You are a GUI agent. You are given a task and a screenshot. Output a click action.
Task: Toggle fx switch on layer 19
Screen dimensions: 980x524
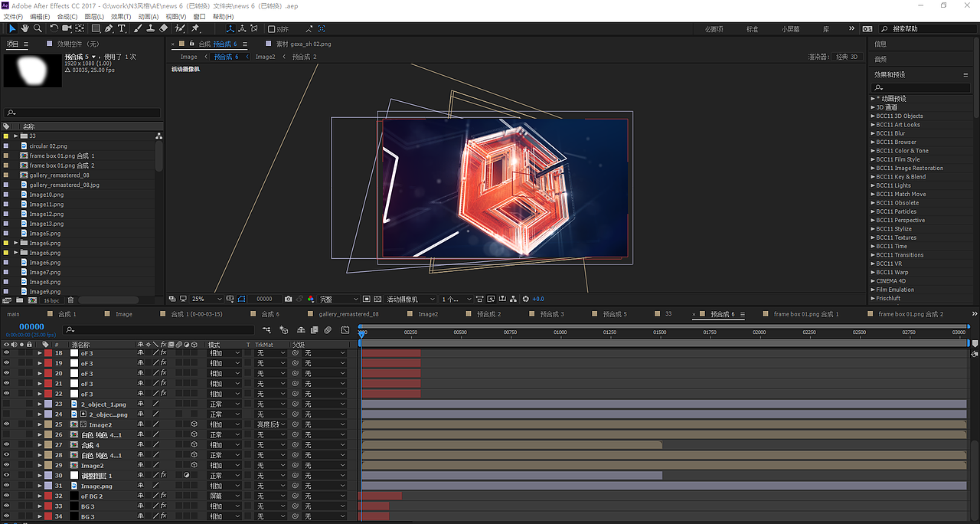(164, 363)
